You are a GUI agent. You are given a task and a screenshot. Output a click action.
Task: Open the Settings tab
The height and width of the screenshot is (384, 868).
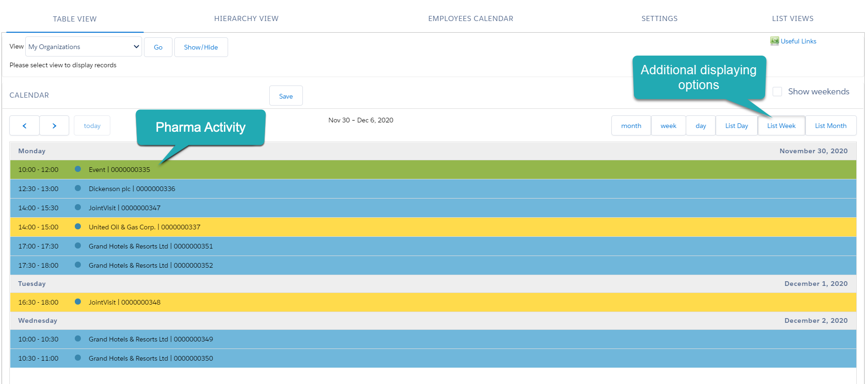[x=659, y=19]
